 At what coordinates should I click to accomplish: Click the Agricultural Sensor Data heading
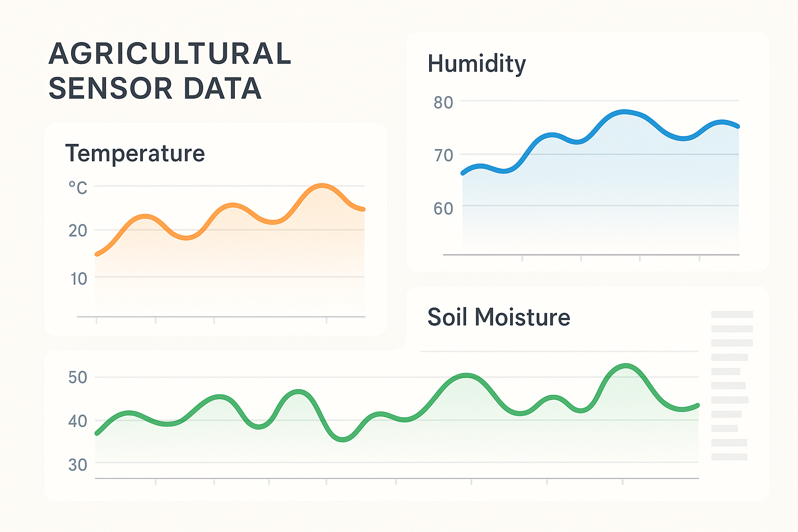(x=169, y=71)
